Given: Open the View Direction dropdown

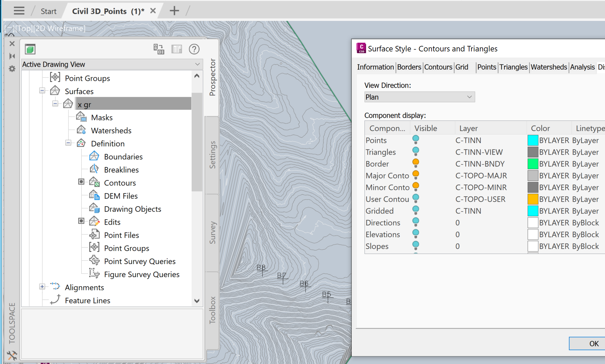Looking at the screenshot, I should click(470, 97).
